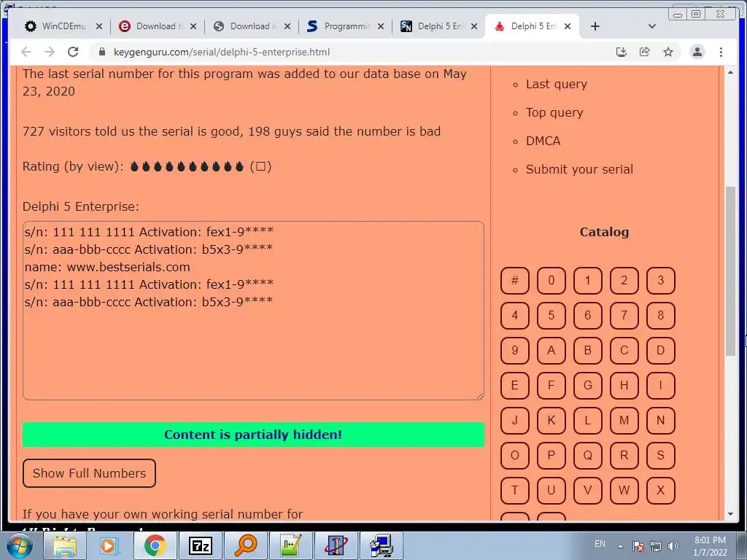Open magnifier search app in taskbar
Image resolution: width=747 pixels, height=560 pixels.
tap(245, 545)
